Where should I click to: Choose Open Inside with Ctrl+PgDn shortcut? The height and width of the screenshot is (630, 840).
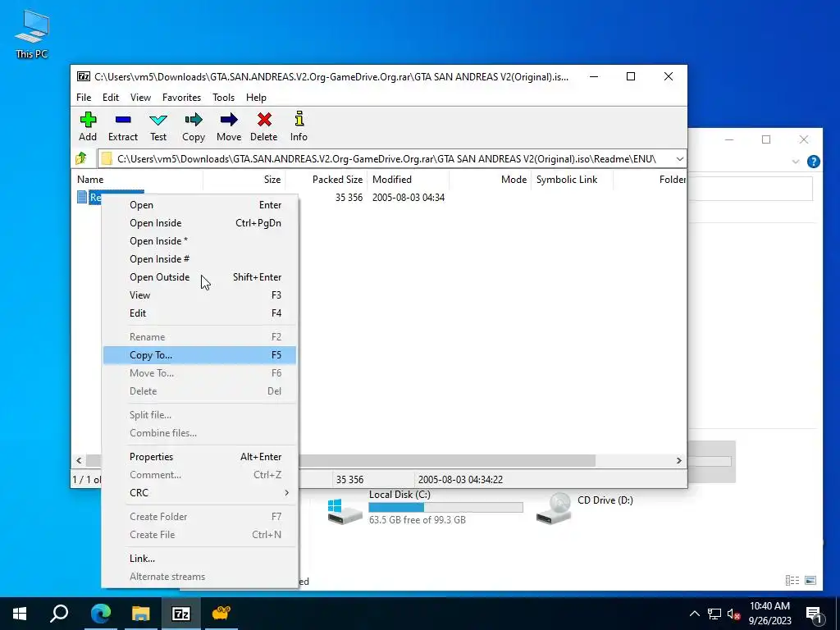point(199,223)
